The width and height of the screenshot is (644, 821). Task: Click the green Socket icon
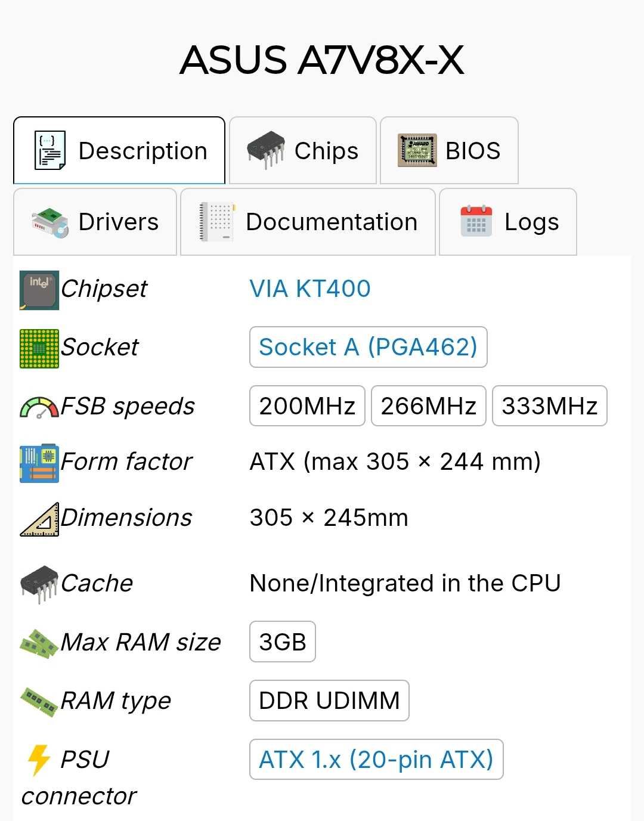(x=39, y=349)
